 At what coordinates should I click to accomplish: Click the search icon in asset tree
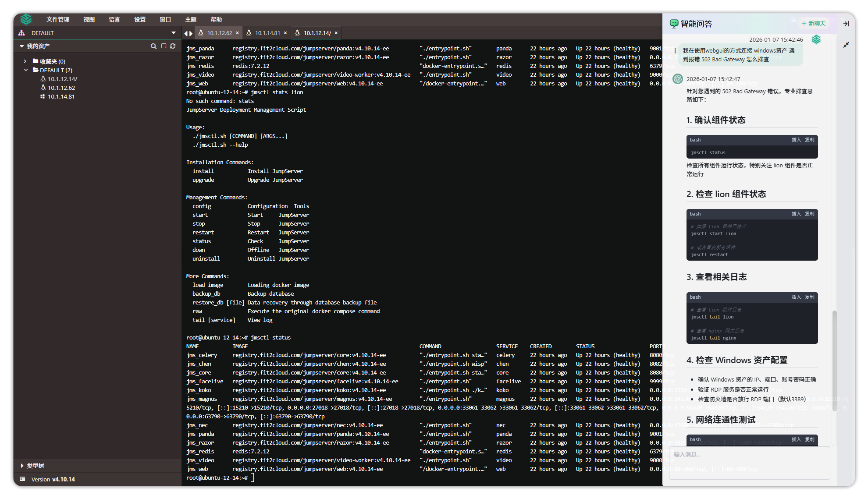(153, 46)
